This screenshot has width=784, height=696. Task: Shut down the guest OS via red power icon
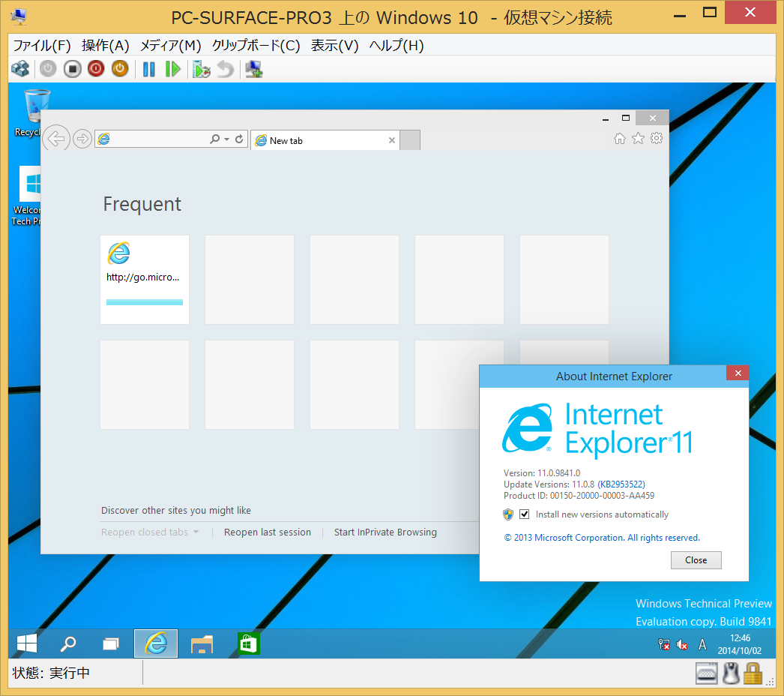point(96,68)
